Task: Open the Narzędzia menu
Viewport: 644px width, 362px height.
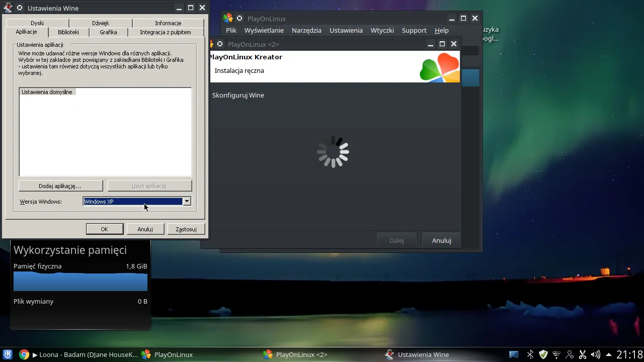Action: click(x=306, y=30)
